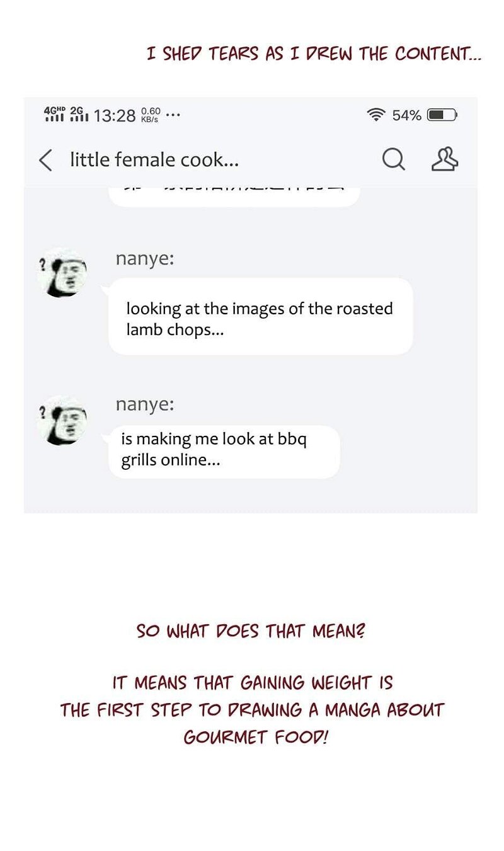Click the 0.60 KB/s network speed indicator
This screenshot has width=504, height=851.
[151, 115]
